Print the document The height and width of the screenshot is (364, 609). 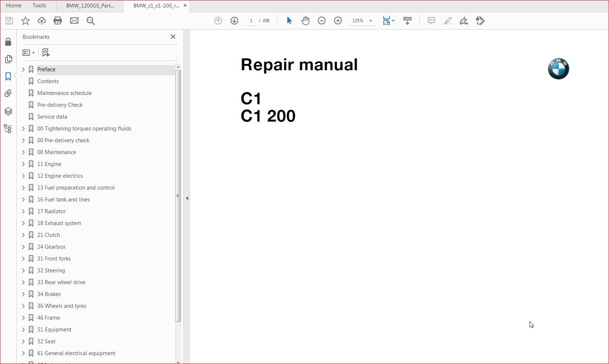click(x=58, y=21)
